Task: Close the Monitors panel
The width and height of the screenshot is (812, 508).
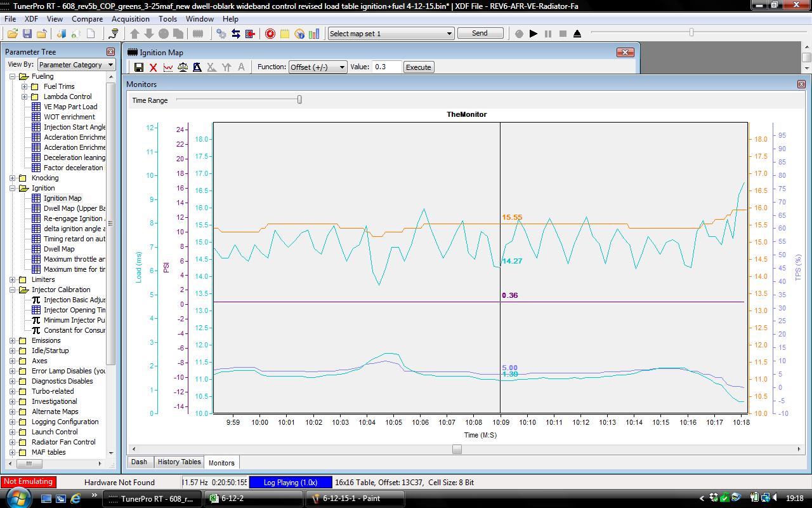Action: 802,84
